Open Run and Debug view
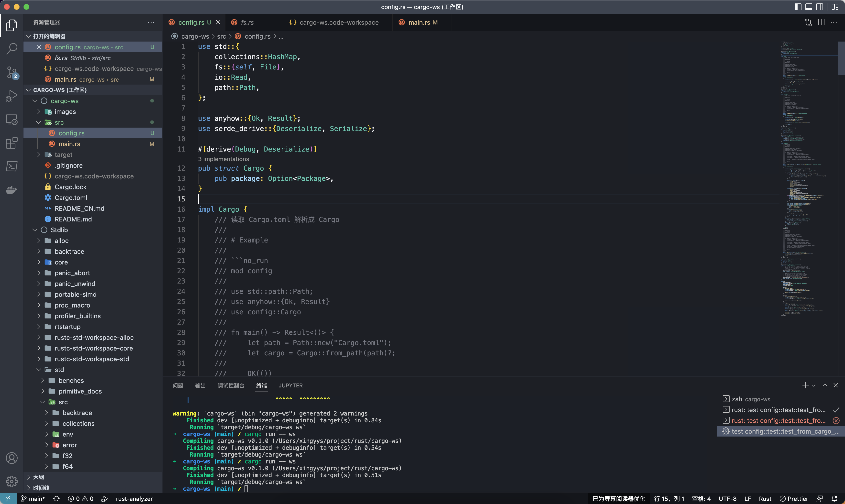The width and height of the screenshot is (845, 504). (x=11, y=96)
